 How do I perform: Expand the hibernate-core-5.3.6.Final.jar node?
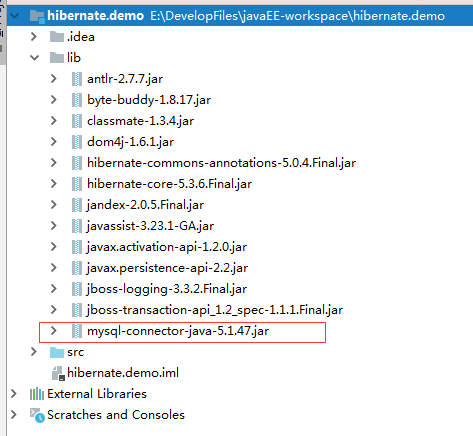tap(54, 184)
